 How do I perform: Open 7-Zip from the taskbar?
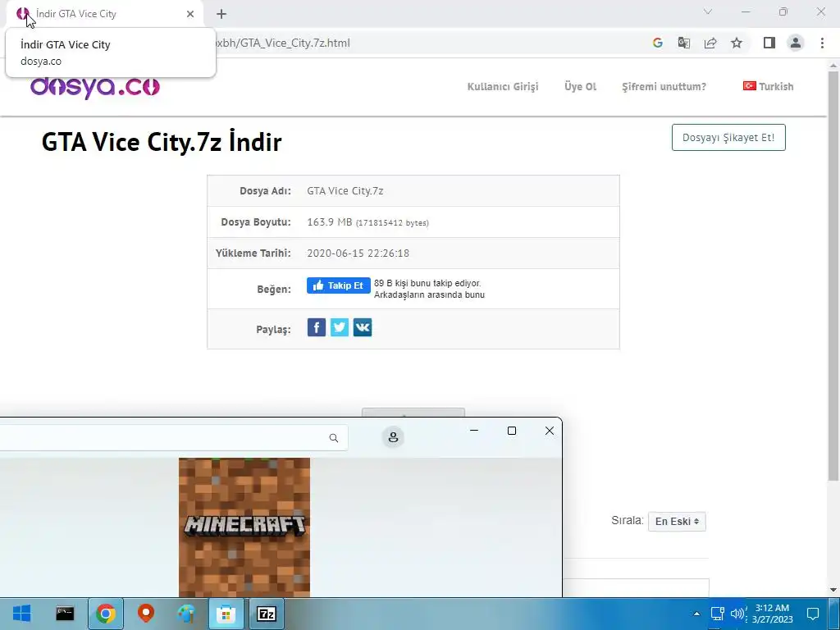(x=267, y=614)
